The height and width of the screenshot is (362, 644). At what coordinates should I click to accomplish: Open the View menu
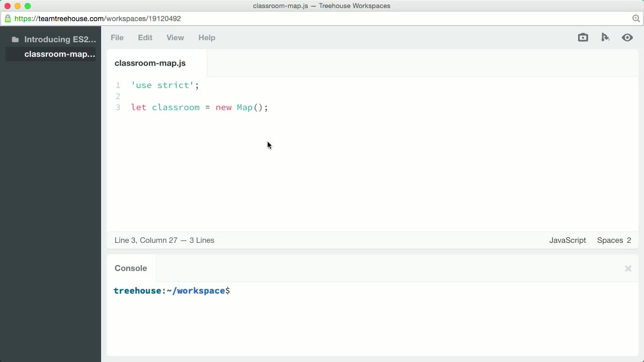tap(175, 38)
